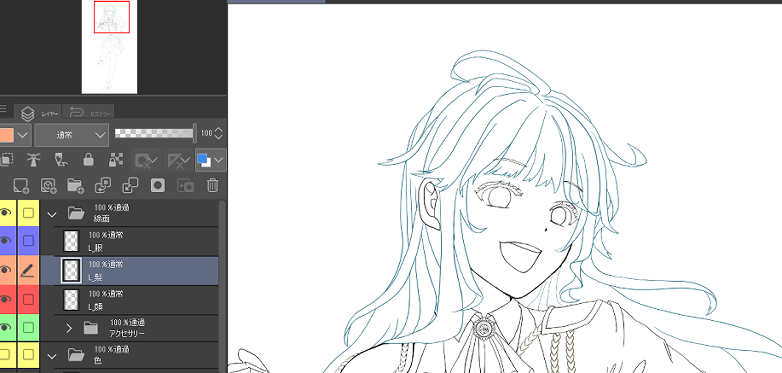
Task: Click the create layer mask icon
Action: coord(158,186)
